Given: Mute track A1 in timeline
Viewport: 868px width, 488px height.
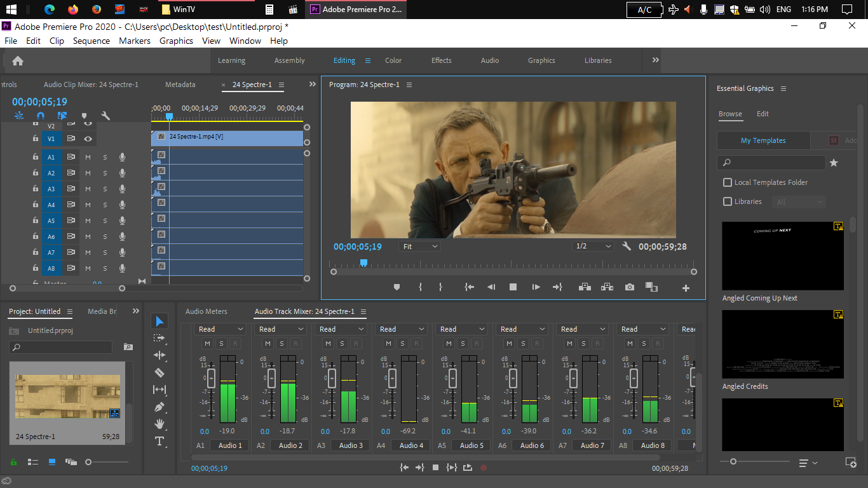Looking at the screenshot, I should [x=88, y=157].
